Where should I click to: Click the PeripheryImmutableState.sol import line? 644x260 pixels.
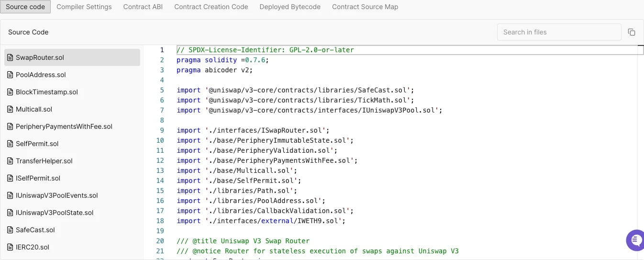265,140
